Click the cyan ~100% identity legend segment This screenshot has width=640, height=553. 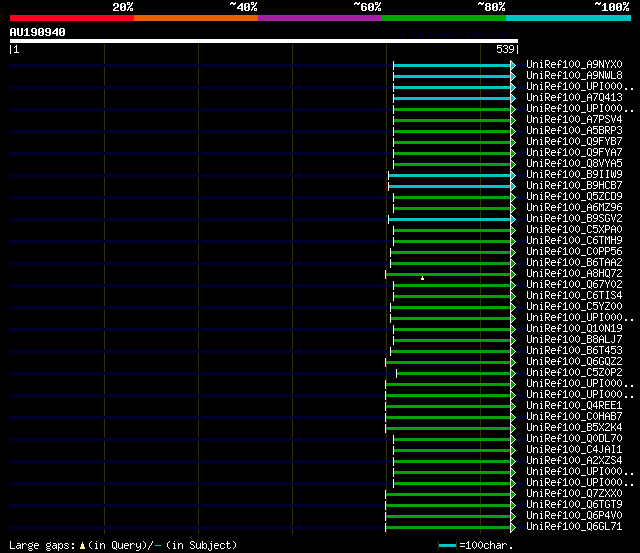tap(568, 18)
